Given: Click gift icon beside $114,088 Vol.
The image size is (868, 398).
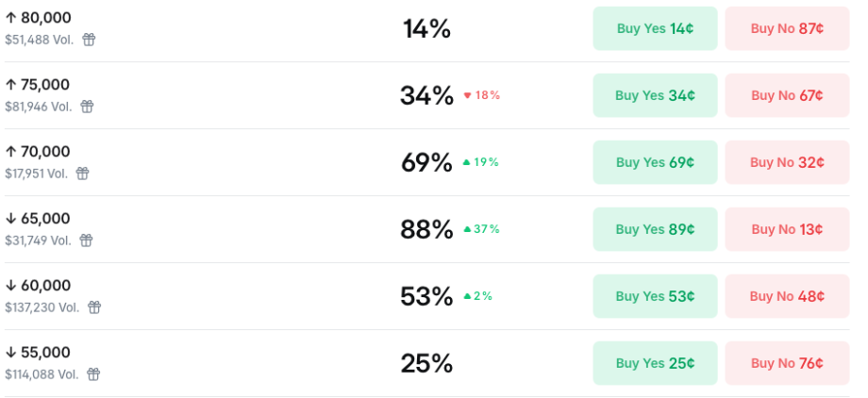Looking at the screenshot, I should pos(93,374).
